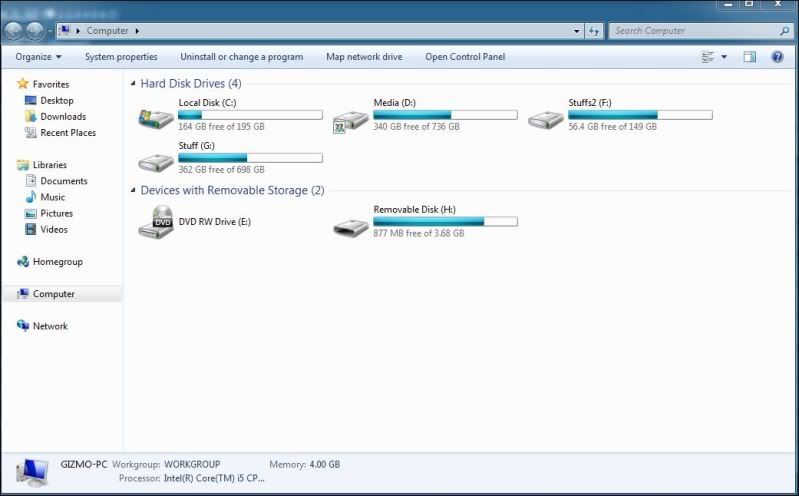The height and width of the screenshot is (496, 799).
Task: Click the Computer breadcrumb in address bar
Action: click(x=107, y=31)
